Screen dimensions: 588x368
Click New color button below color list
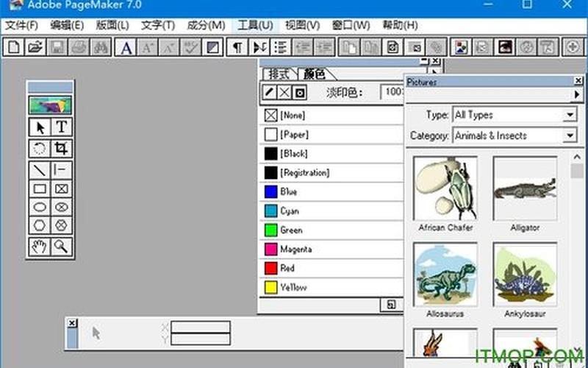click(x=391, y=305)
